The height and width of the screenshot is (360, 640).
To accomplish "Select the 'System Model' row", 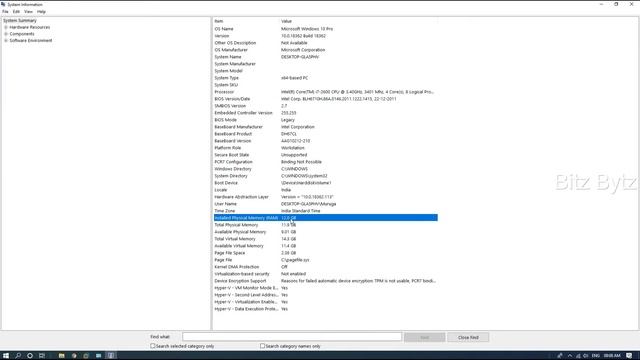I will coord(325,71).
